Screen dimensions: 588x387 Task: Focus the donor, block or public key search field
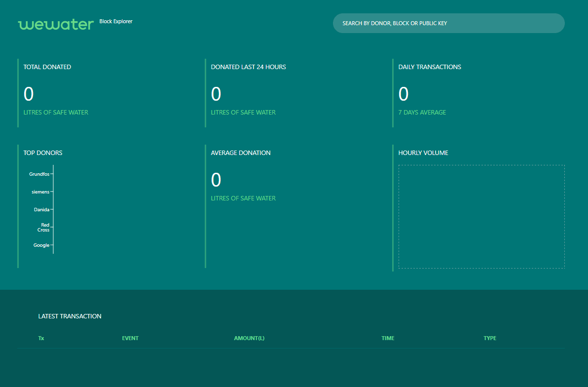[x=448, y=23]
